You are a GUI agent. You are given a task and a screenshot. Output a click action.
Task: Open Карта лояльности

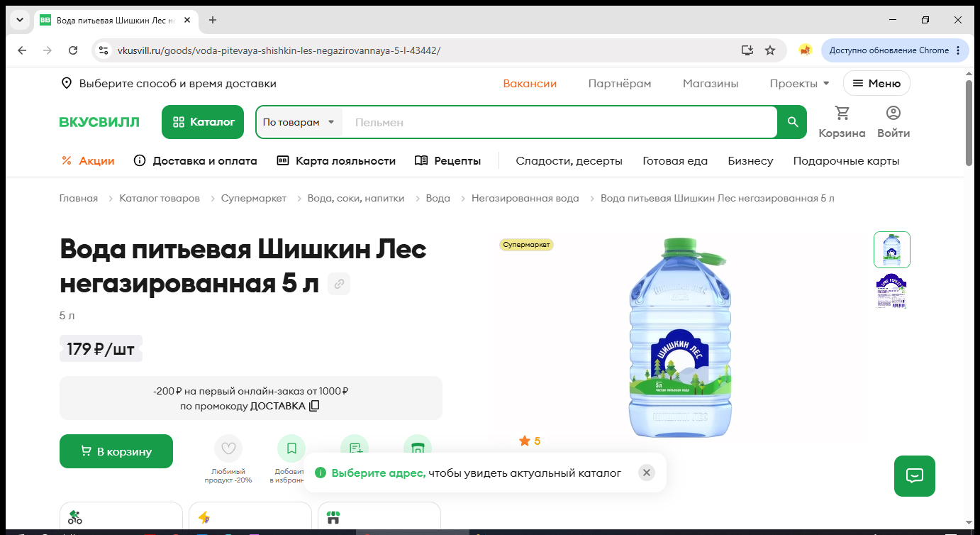[x=336, y=160]
